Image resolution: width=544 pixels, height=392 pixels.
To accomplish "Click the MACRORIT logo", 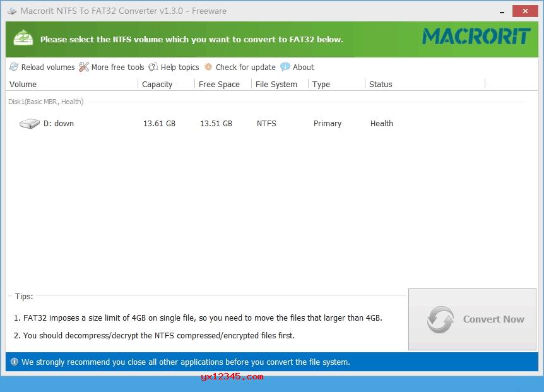I will pyautogui.click(x=476, y=37).
